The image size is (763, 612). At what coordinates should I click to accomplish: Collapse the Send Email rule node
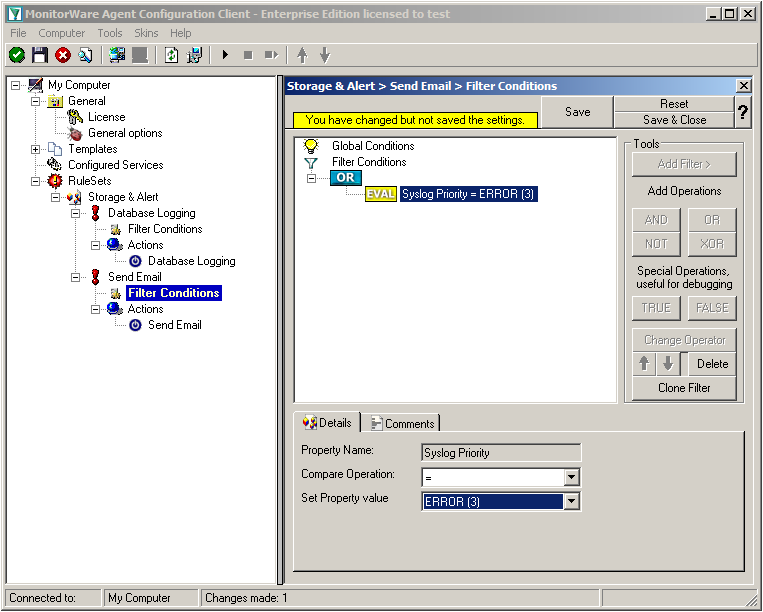[75, 277]
